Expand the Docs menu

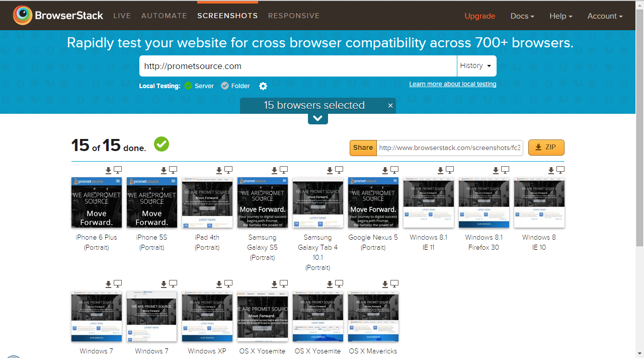tap(522, 16)
